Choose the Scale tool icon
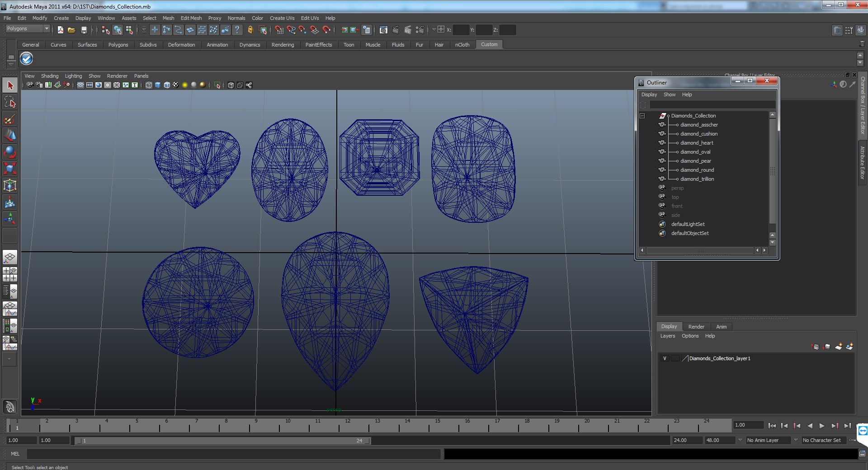This screenshot has width=868, height=470. pos(10,169)
